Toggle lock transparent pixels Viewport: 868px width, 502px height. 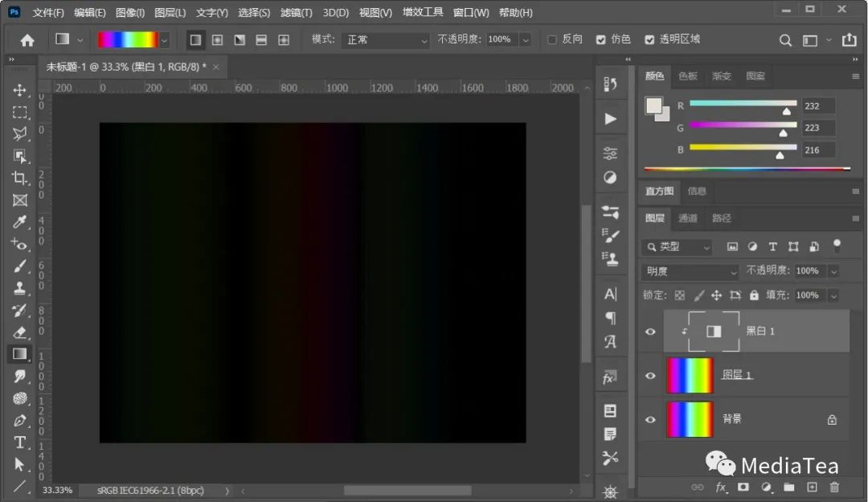(680, 295)
